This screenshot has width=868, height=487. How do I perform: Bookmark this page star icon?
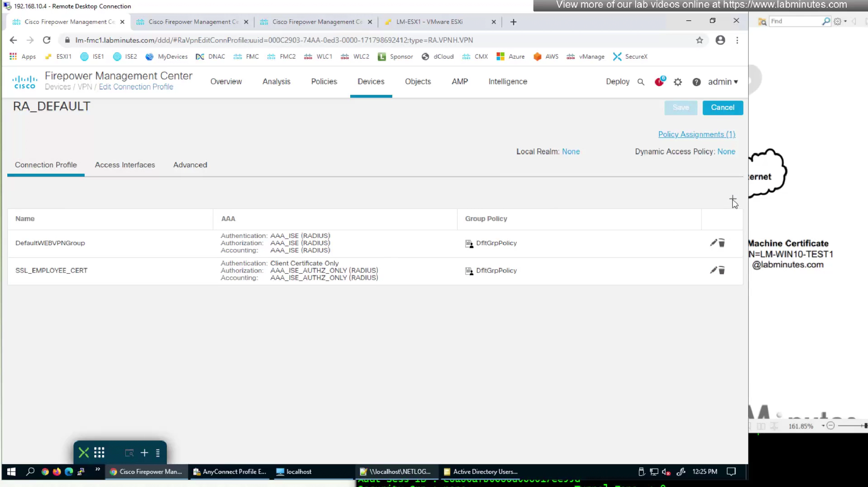coord(699,40)
